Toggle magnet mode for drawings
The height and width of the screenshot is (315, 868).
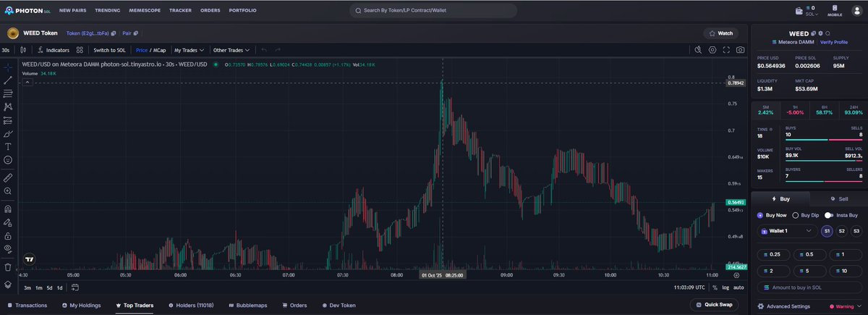coord(8,209)
